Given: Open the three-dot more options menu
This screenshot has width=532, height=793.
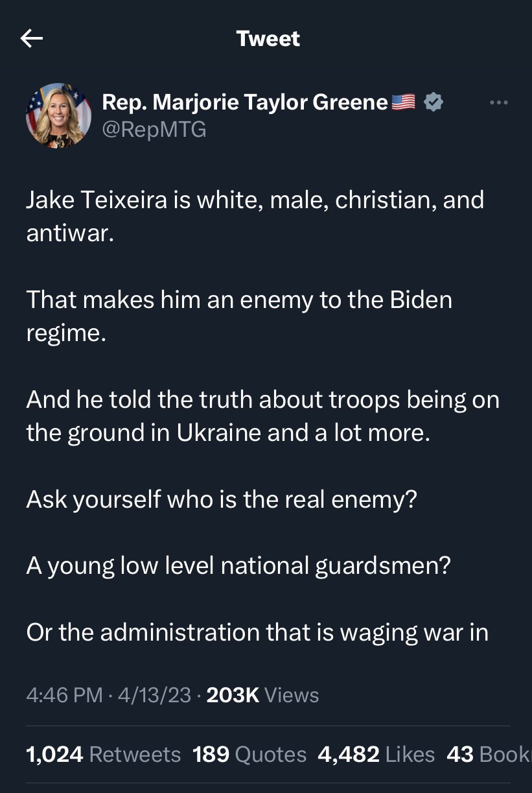Looking at the screenshot, I should click(x=498, y=102).
